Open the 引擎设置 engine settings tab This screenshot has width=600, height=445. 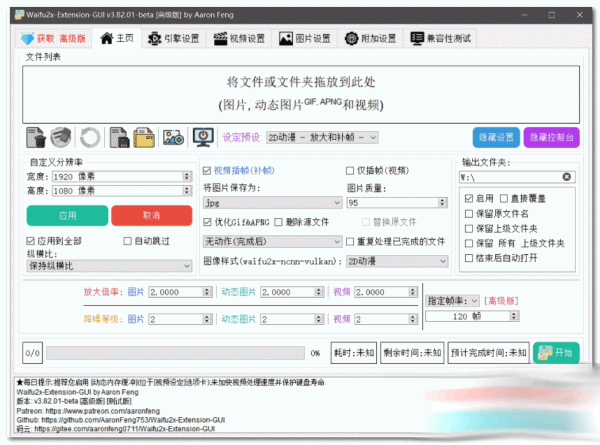tap(174, 39)
